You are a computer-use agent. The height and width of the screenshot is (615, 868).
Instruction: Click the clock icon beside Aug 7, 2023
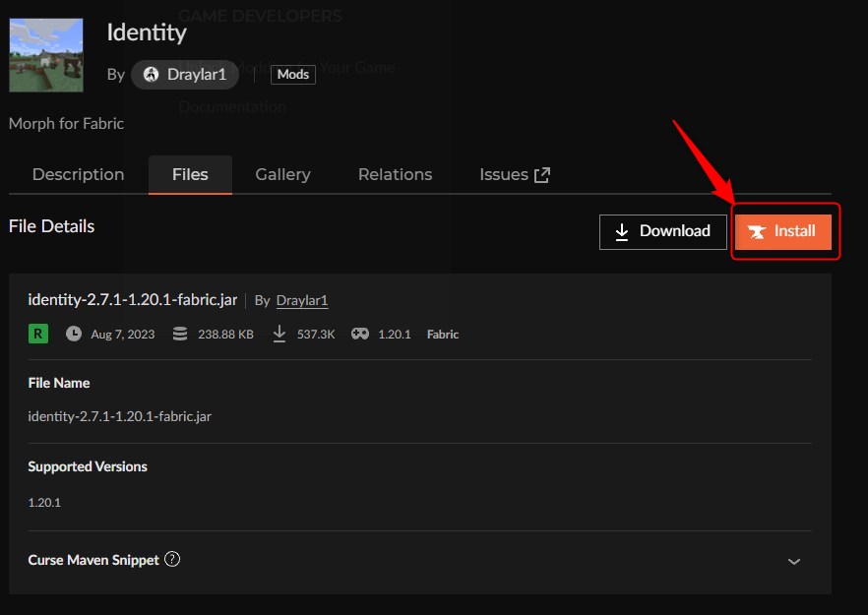click(74, 334)
